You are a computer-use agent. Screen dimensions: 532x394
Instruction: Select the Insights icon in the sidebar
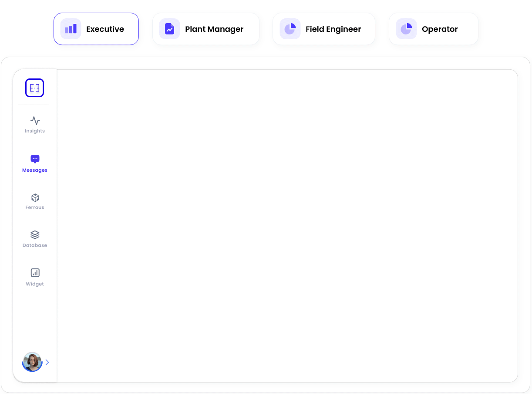[35, 120]
